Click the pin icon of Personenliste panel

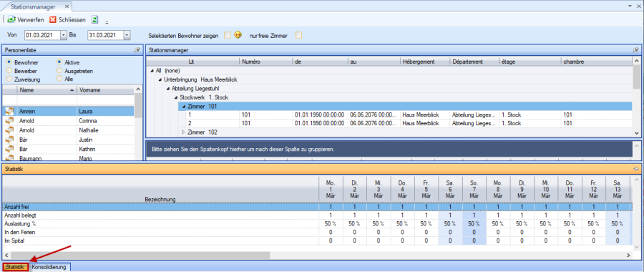(x=137, y=49)
